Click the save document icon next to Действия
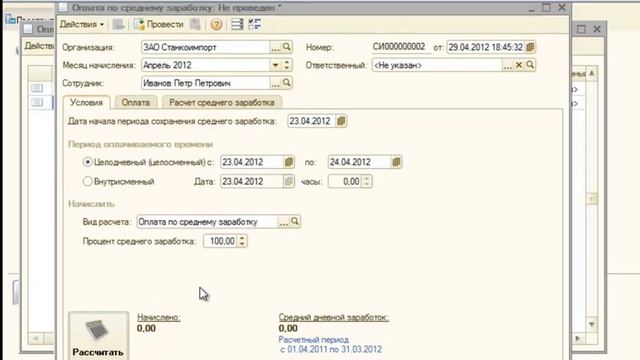Viewport: 640px width, 360px height. pos(118,24)
